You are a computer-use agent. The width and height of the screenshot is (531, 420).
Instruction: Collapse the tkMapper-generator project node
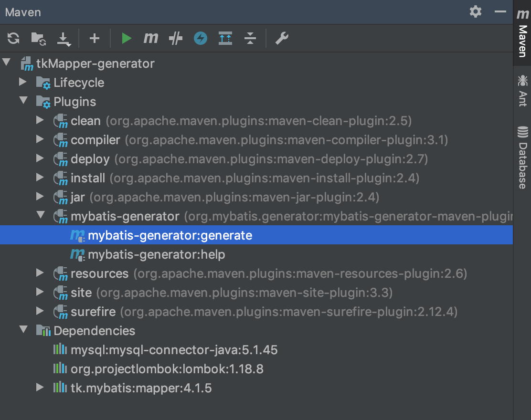pos(6,63)
